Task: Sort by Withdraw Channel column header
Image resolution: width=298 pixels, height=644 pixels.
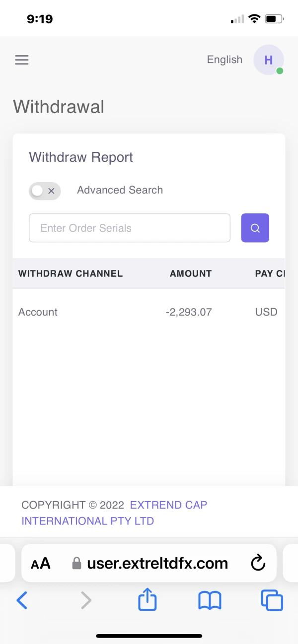Action: [71, 273]
